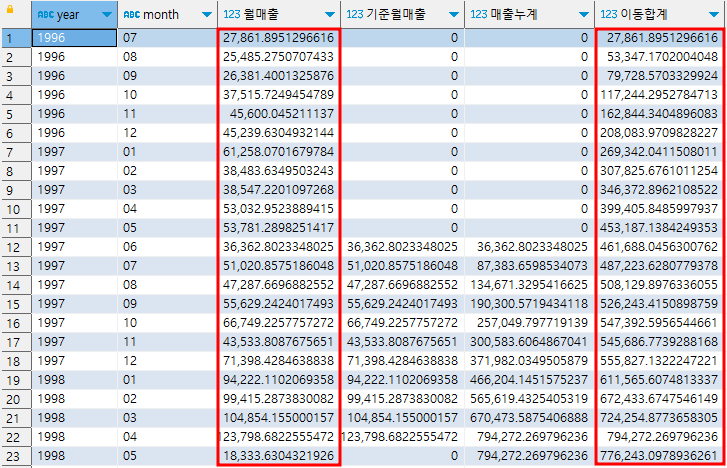Viewport: 727px width, 468px height.
Task: Click 월매출 value 26,381.4001325876
Action: pyautogui.click(x=278, y=76)
